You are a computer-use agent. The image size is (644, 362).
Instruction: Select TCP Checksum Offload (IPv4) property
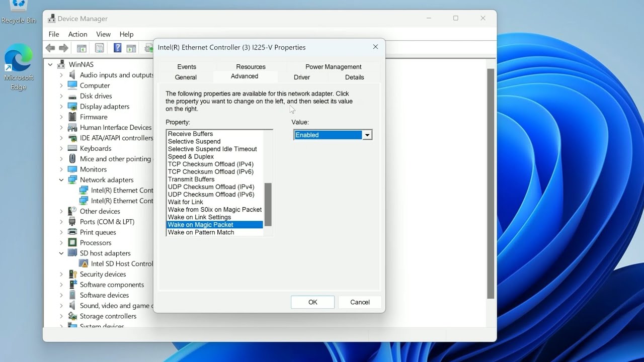coord(211,164)
